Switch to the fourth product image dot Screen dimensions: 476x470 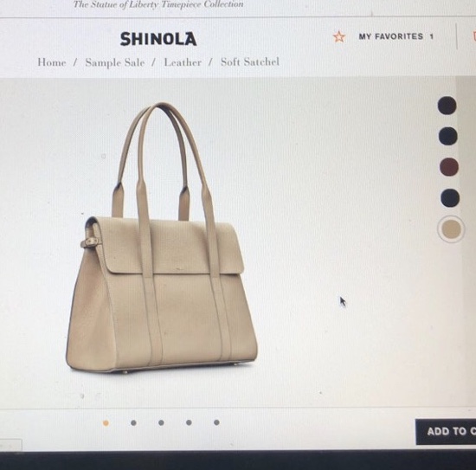tap(189, 422)
